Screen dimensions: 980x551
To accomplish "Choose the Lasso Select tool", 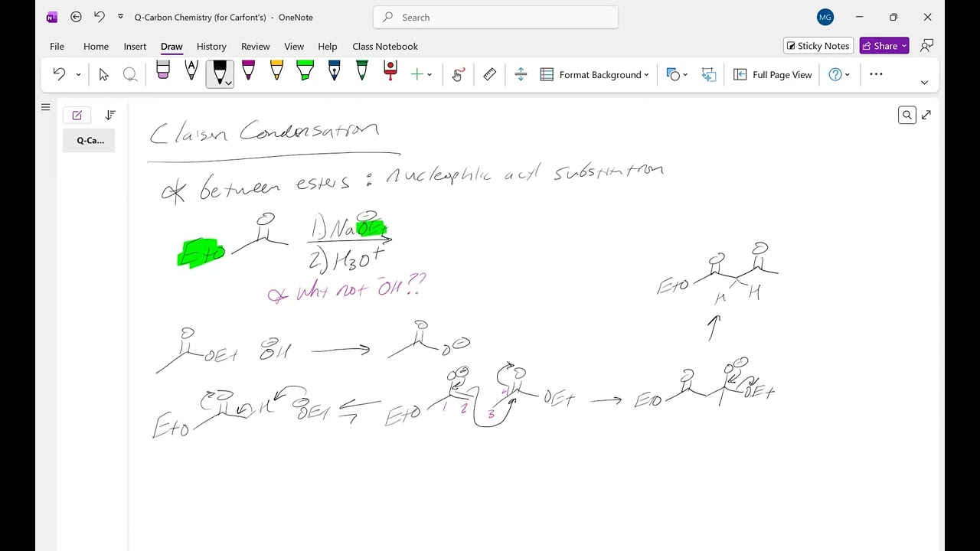I will click(130, 74).
